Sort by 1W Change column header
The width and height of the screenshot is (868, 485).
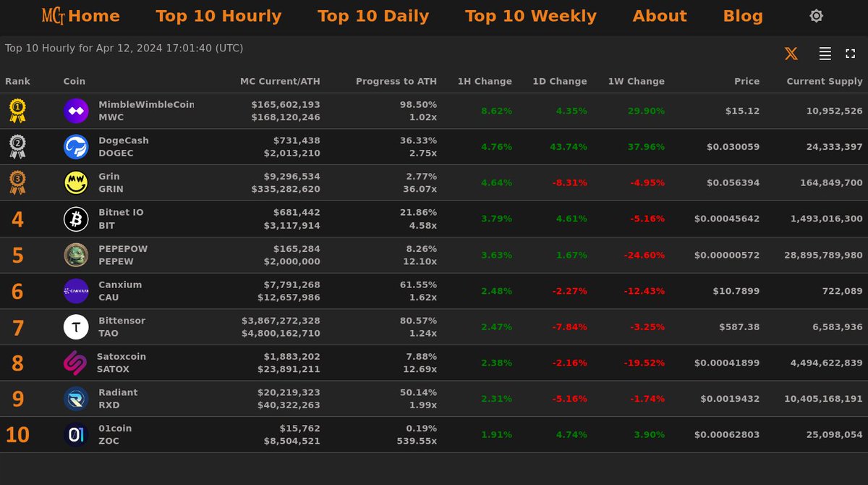click(x=636, y=81)
